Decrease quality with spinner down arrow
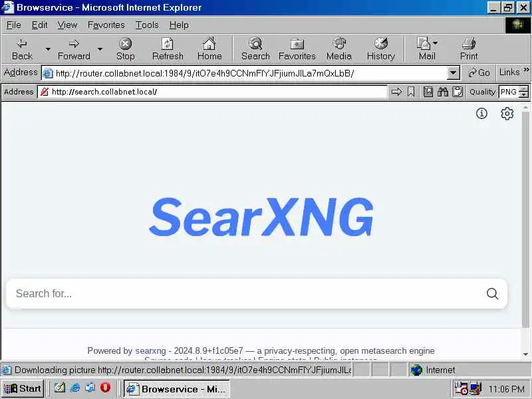Image resolution: width=532 pixels, height=399 pixels. (x=524, y=94)
